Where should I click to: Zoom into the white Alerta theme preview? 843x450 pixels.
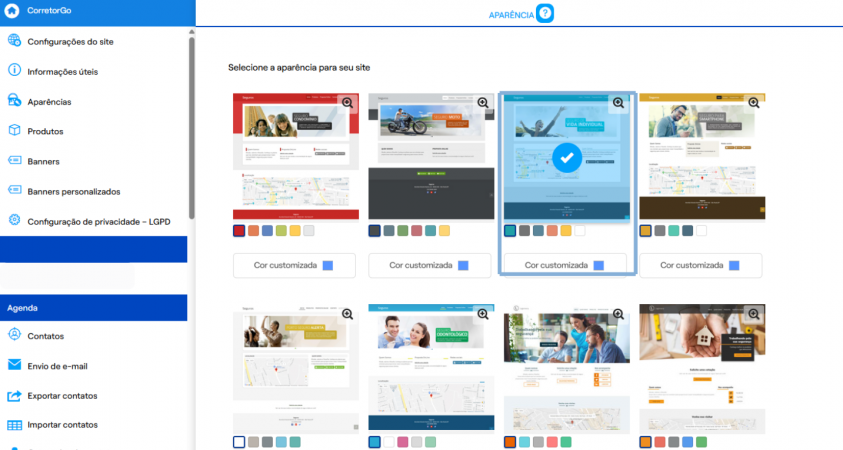point(348,315)
